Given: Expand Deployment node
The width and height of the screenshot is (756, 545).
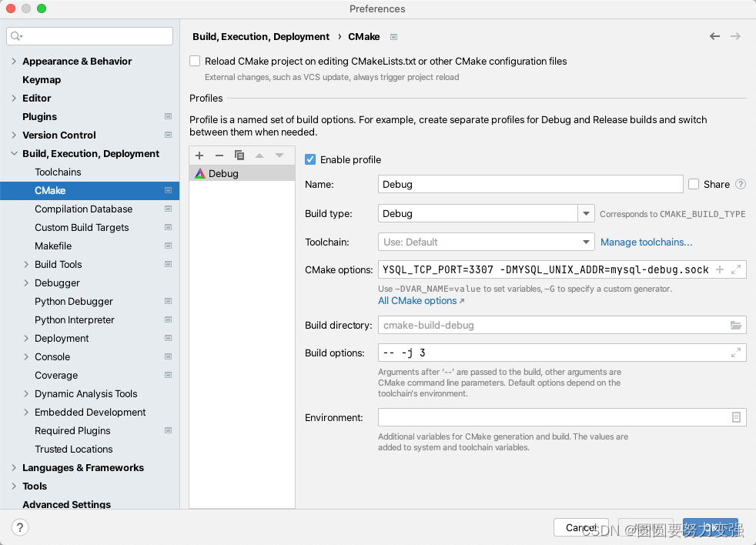Looking at the screenshot, I should (26, 338).
